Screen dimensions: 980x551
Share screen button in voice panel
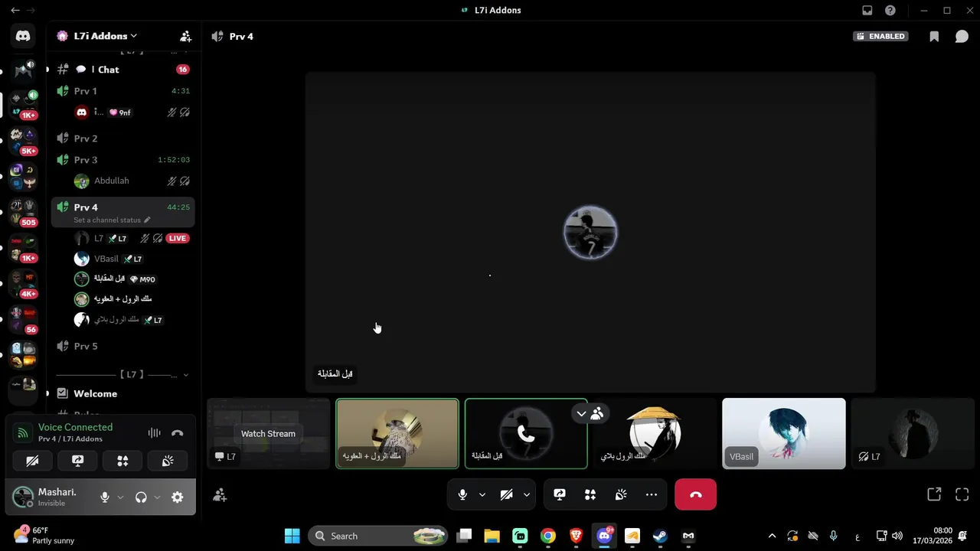tap(77, 461)
